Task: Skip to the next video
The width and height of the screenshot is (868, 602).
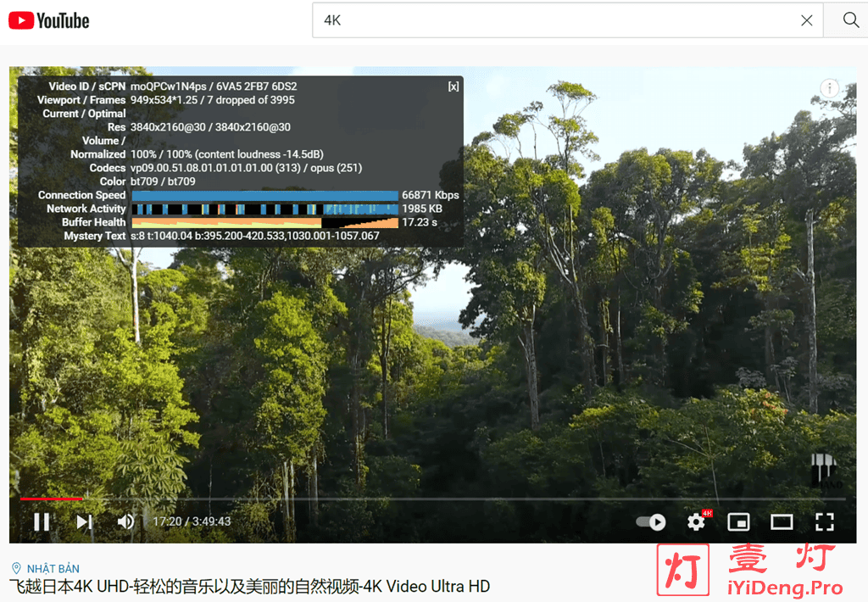Action: click(84, 521)
